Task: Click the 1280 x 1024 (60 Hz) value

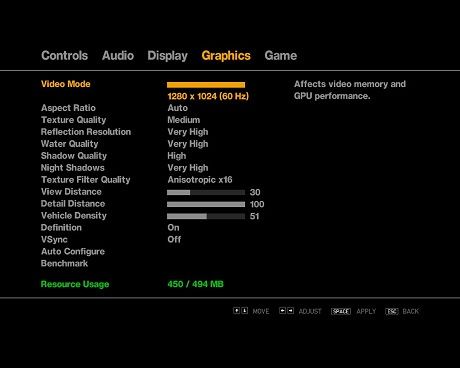Action: pos(208,96)
